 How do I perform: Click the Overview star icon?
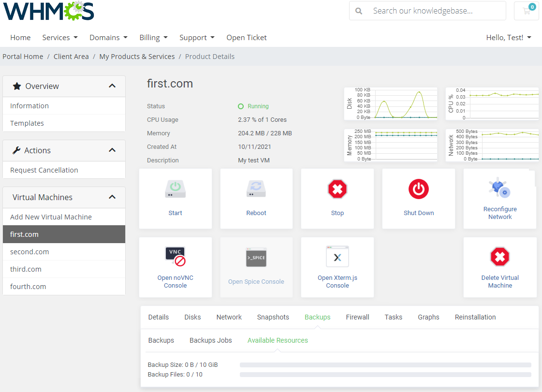(x=17, y=86)
